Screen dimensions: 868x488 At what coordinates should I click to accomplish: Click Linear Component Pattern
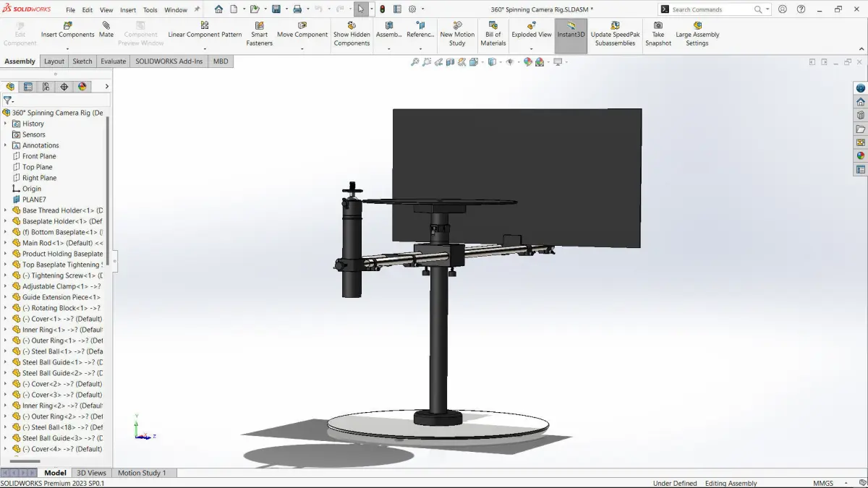(205, 30)
